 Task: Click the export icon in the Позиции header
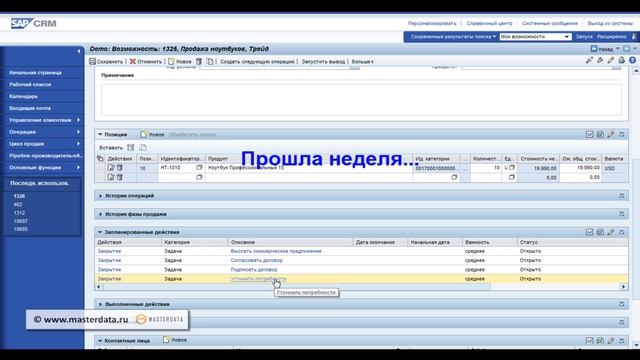[x=600, y=134]
